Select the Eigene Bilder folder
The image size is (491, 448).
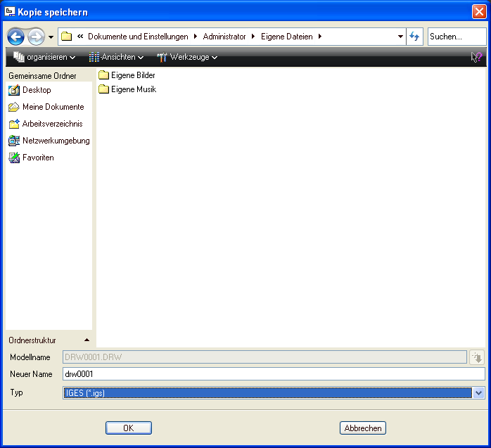[133, 75]
